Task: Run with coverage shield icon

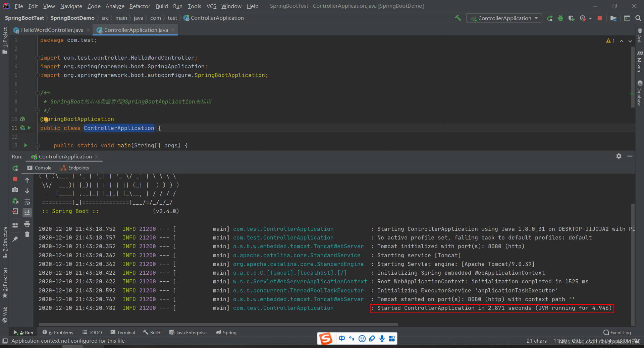Action: 571,18
